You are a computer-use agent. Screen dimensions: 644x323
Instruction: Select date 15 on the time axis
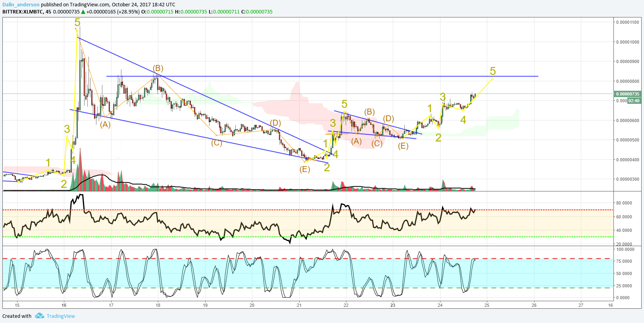[17, 305]
